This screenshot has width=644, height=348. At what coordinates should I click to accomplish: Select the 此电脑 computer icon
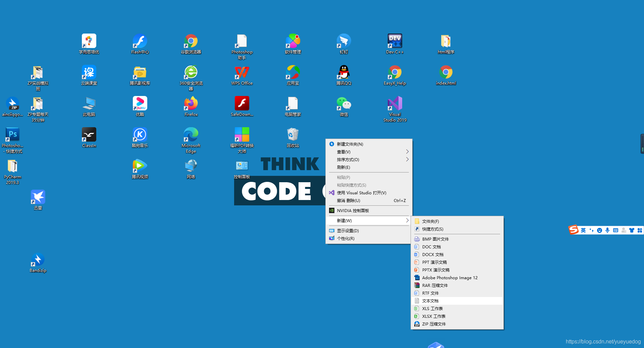89,106
